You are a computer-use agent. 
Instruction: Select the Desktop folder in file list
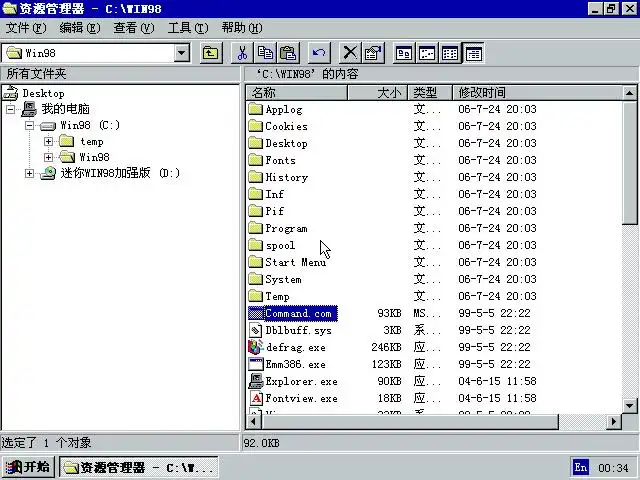pyautogui.click(x=286, y=143)
